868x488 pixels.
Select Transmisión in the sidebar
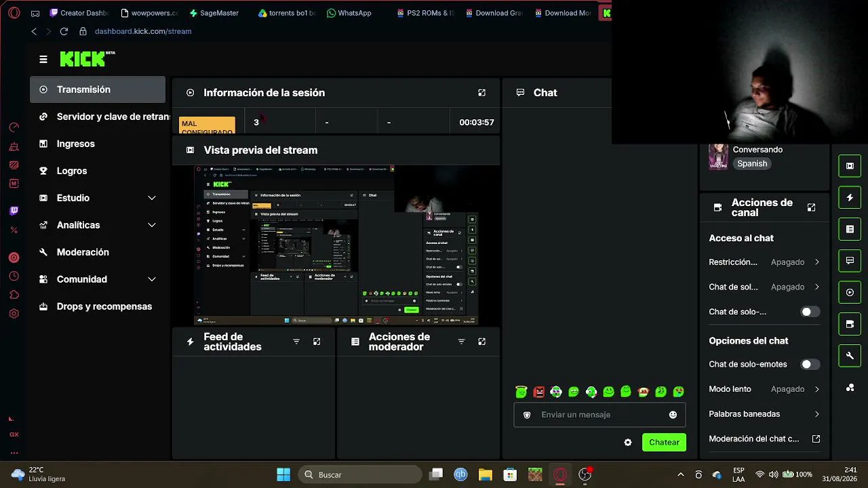(98, 89)
